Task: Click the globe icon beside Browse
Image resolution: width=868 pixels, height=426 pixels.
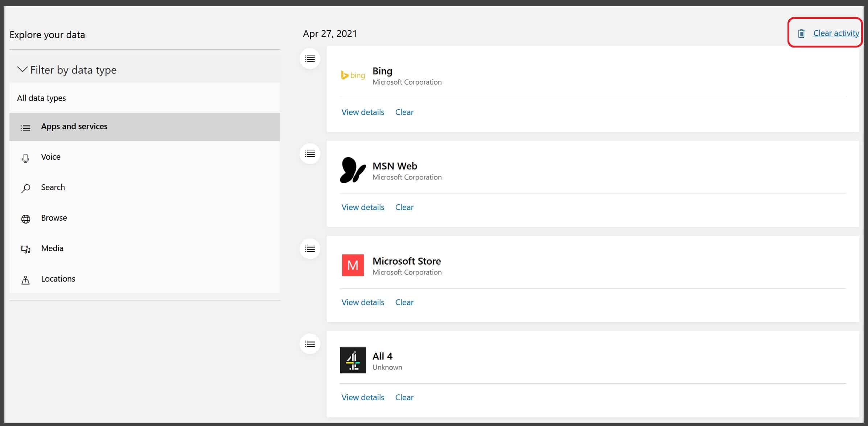Action: [26, 219]
